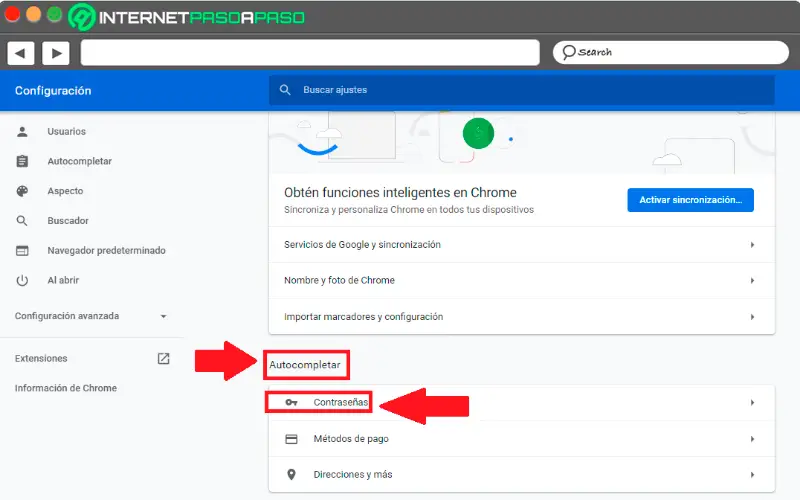
Task: Click the magnifier icon in Buscar ajustes
Action: (x=285, y=90)
